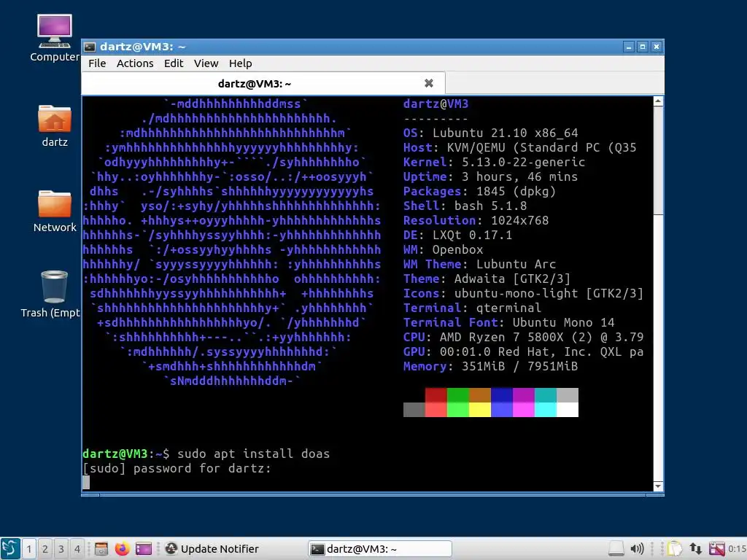Click the 'CPU: AMD Ryzen 7 5800X' line

[x=524, y=337]
